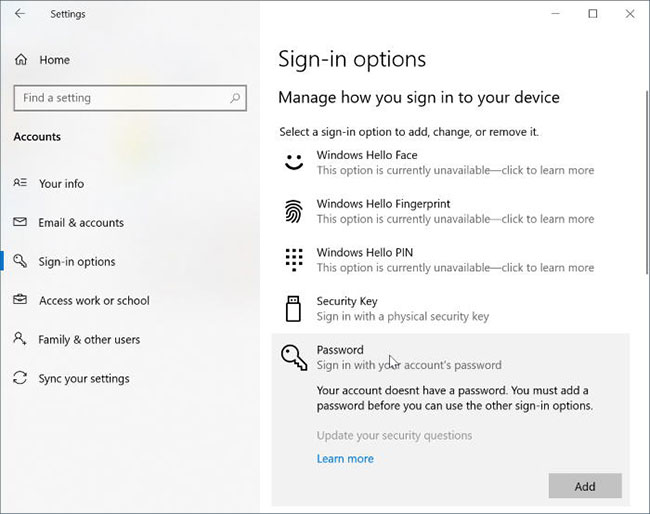Click the Home house icon
Image resolution: width=650 pixels, height=514 pixels.
tap(21, 60)
